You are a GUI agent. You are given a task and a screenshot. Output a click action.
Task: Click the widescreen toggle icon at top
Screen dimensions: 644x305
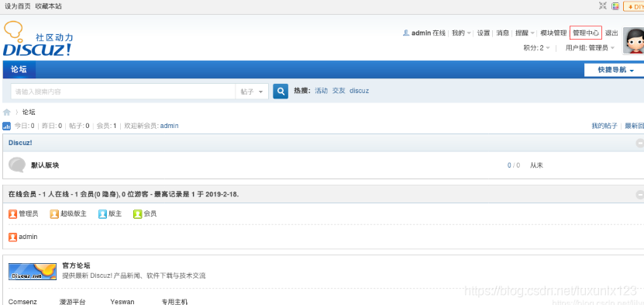click(602, 5)
